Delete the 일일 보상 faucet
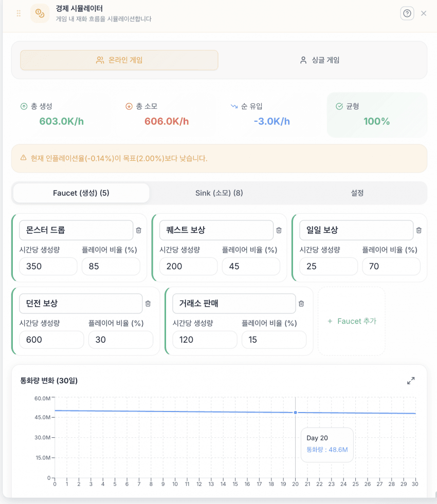Image resolution: width=437 pixels, height=504 pixels. coord(419,230)
